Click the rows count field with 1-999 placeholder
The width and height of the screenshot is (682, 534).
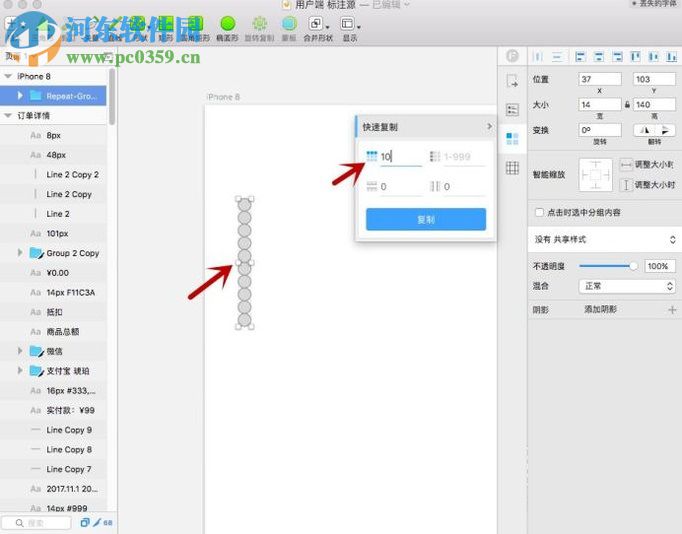464,157
